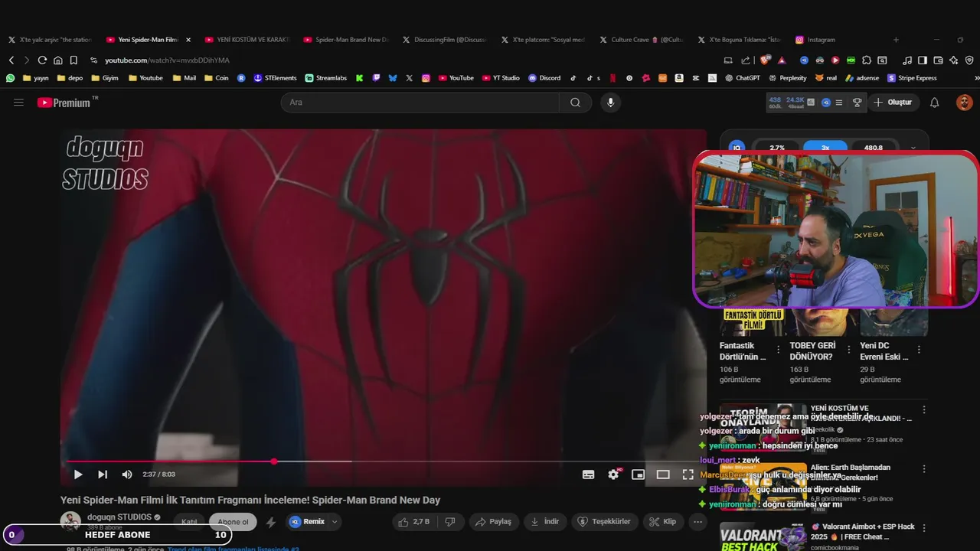
Task: Open the Mail bookmarks folder
Action: (x=184, y=77)
